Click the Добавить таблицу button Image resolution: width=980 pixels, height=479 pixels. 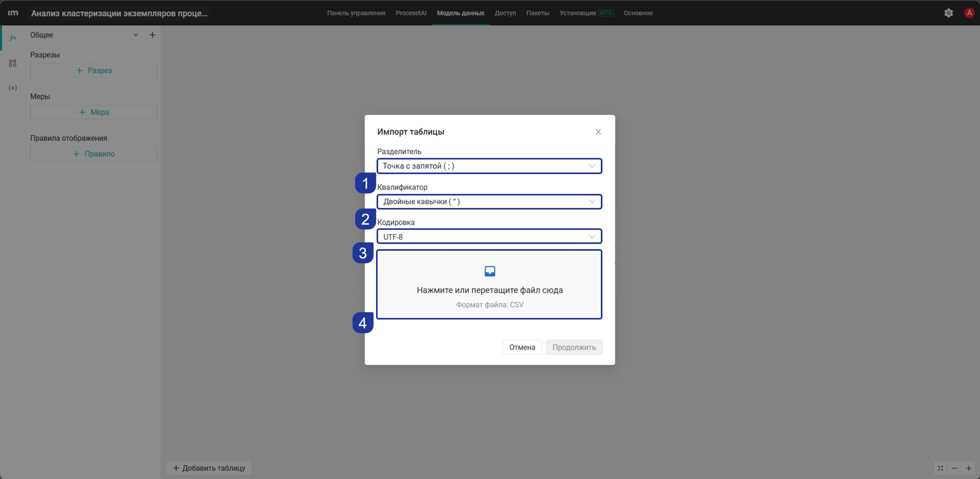point(209,468)
